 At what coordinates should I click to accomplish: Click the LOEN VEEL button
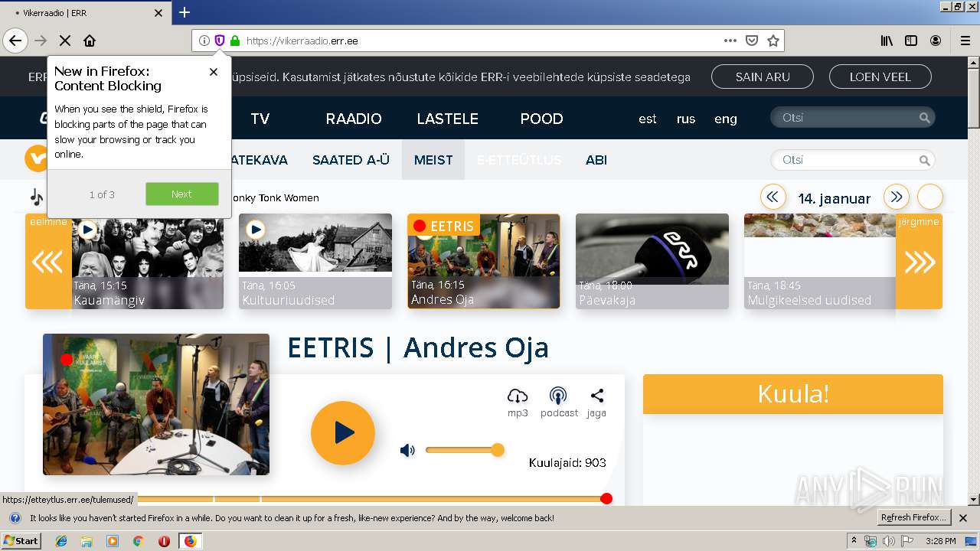tap(880, 77)
